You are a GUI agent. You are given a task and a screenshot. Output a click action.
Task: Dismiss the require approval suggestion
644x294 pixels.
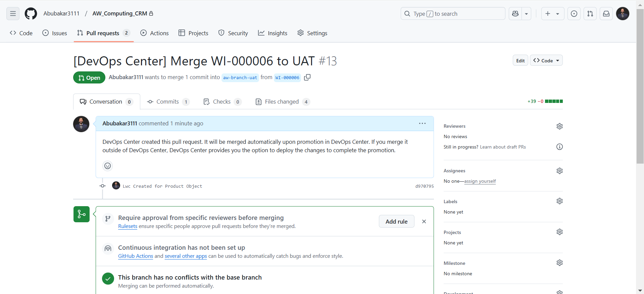[x=424, y=222]
